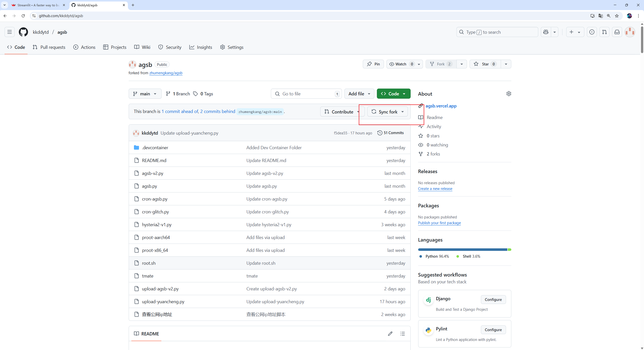Viewport: 644px width, 350px height.
Task: Open the Chrome three-dot menu
Action: coord(638,16)
